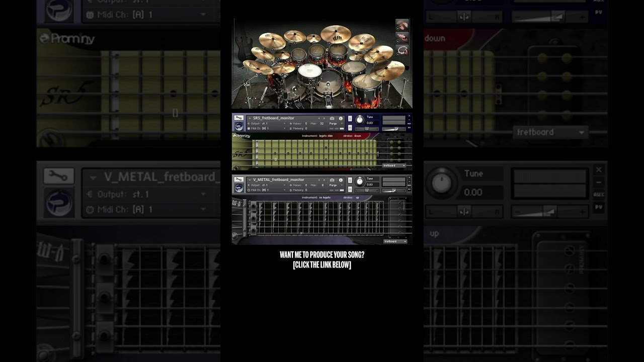Select the hand claps thumbnail beside drum kit
Image resolution: width=644 pixels, height=362 pixels.
402,25
